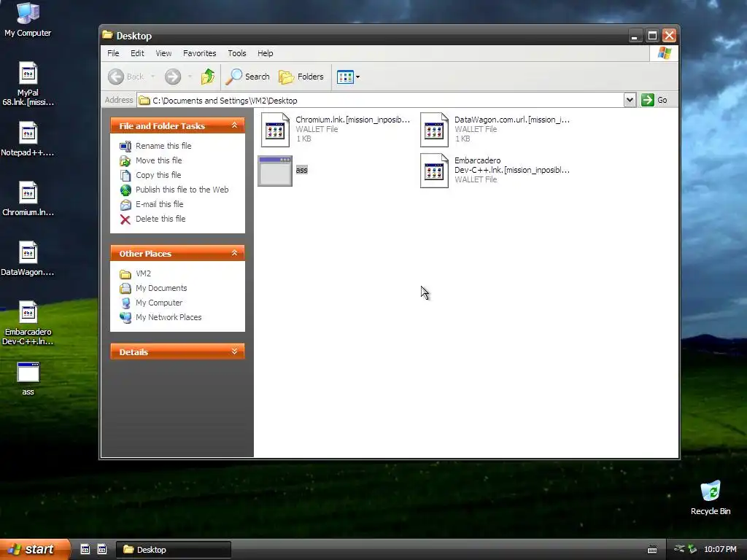The height and width of the screenshot is (560, 747).
Task: Click second quick launch icon
Action: (x=102, y=549)
